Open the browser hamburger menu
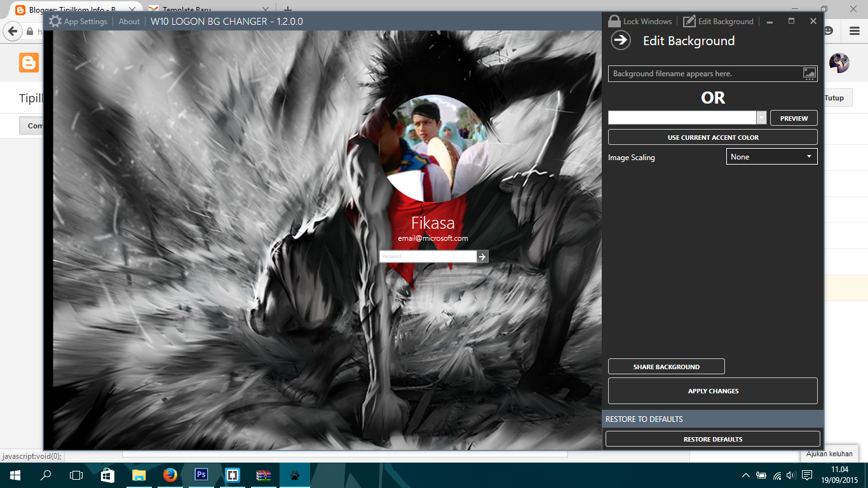The height and width of the screenshot is (488, 868). tap(854, 31)
